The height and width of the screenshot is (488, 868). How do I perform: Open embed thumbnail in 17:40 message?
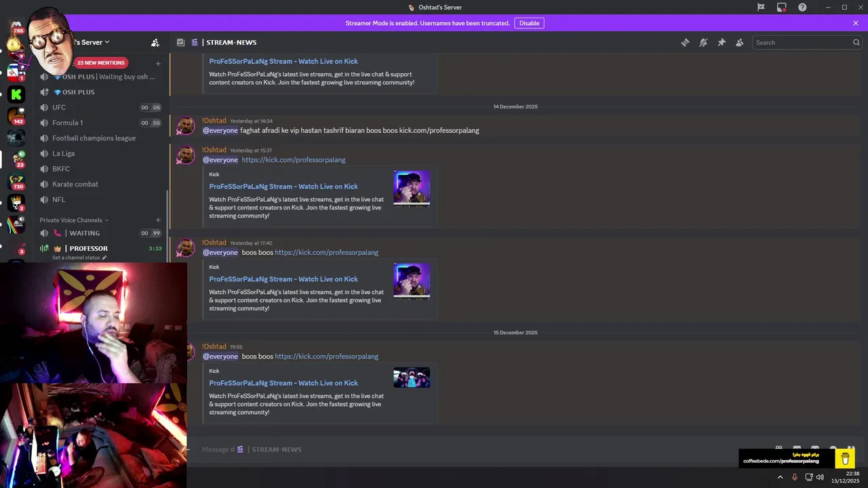pos(412,281)
